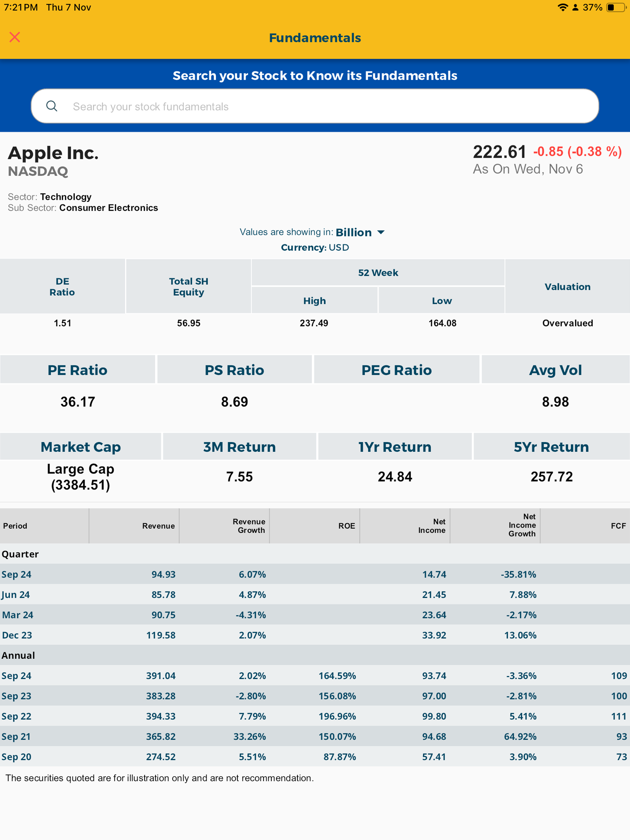Focus the stock fundamentals search field
Image resolution: width=630 pixels, height=840 pixels.
pos(315,106)
